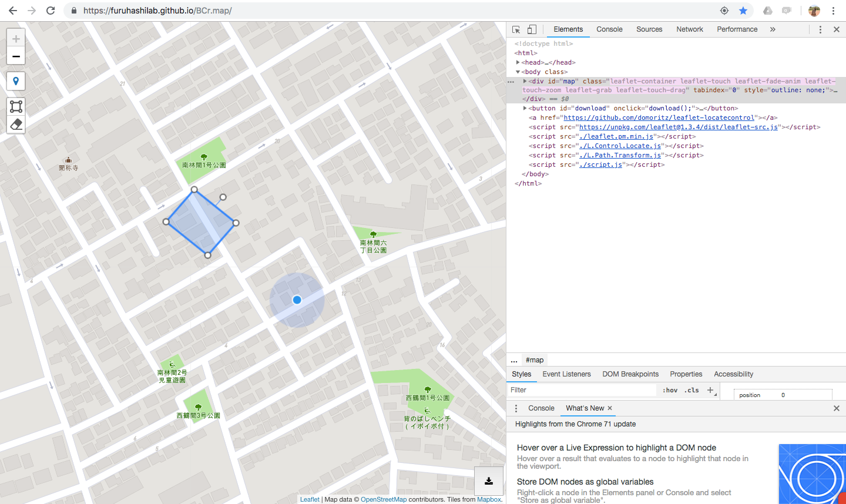Open the Sources tab
Image resolution: width=846 pixels, height=504 pixels.
[649, 29]
